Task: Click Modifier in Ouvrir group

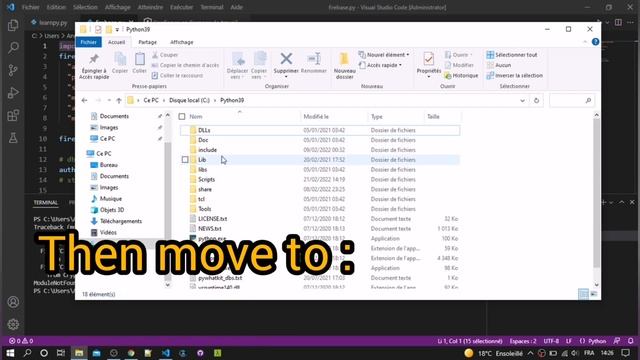Action: click(459, 65)
